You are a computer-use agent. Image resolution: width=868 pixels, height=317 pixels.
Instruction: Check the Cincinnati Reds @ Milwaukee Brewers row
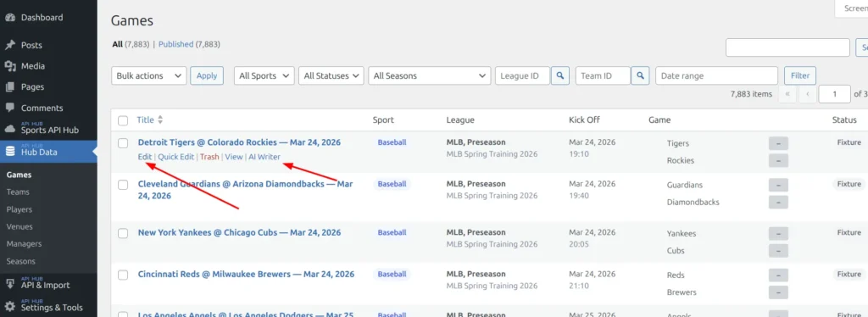(123, 275)
